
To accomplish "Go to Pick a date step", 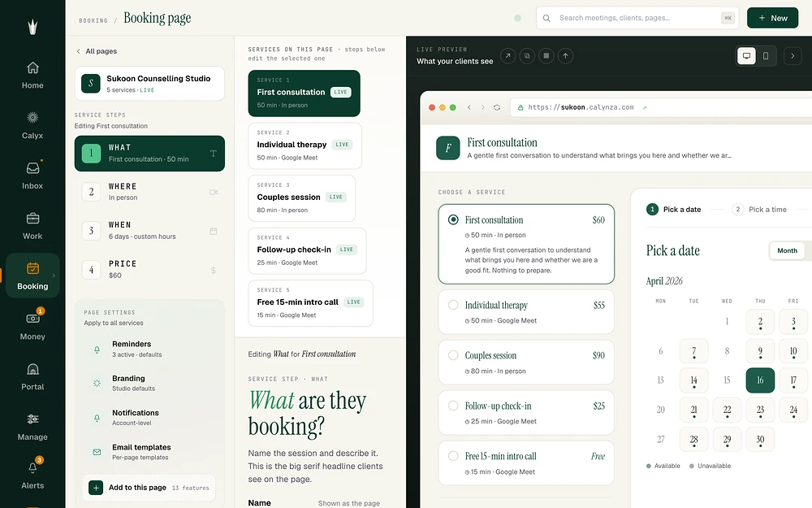I will coord(674,210).
